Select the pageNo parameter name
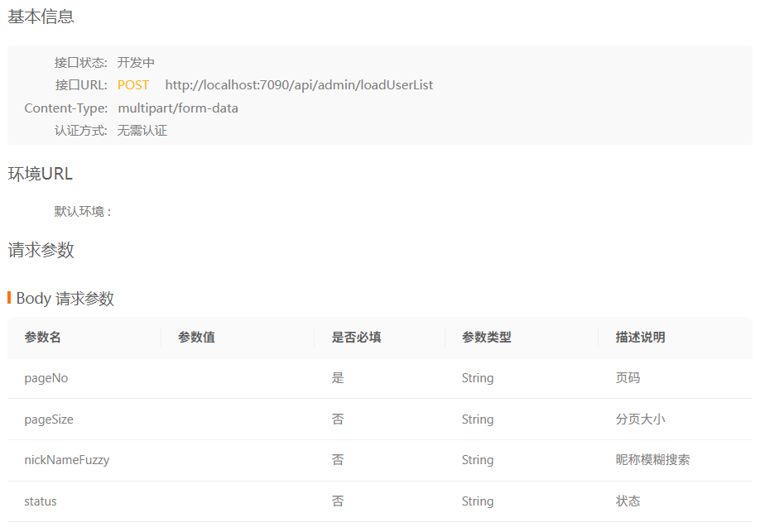 click(x=46, y=378)
